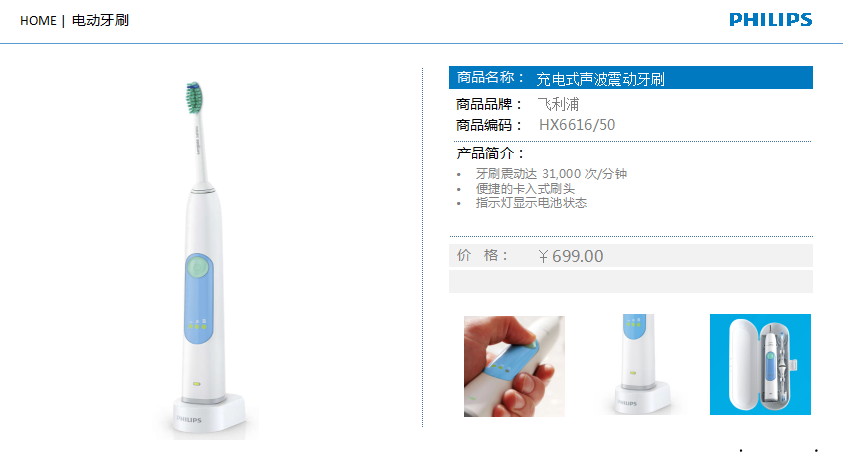Click the 产品简介 heading
The height and width of the screenshot is (458, 843).
coord(490,153)
